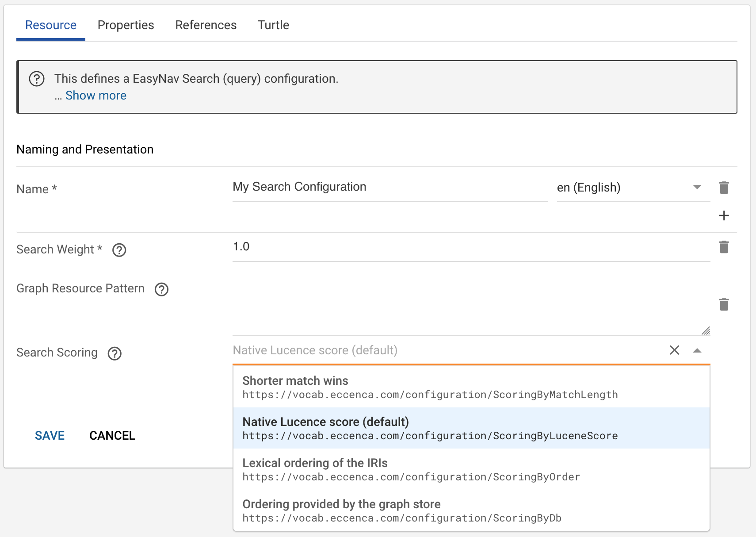Click CANCEL to discard changes
Image resolution: width=756 pixels, height=537 pixels.
point(112,435)
